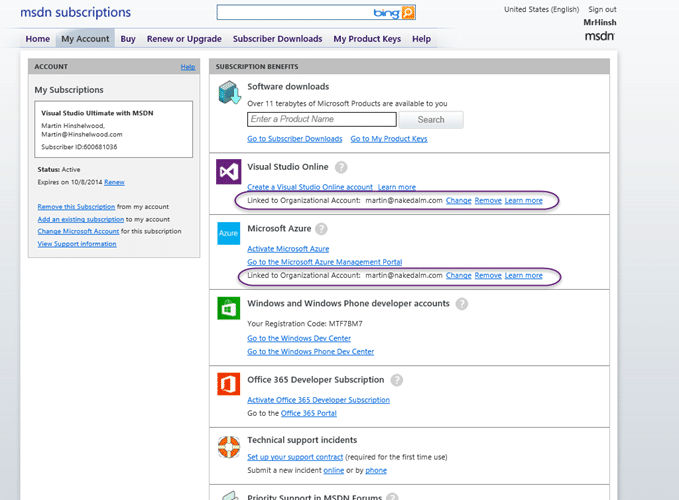This screenshot has width=679, height=500.
Task: Open help bubble beside Visual Studio Online
Action: (x=341, y=167)
